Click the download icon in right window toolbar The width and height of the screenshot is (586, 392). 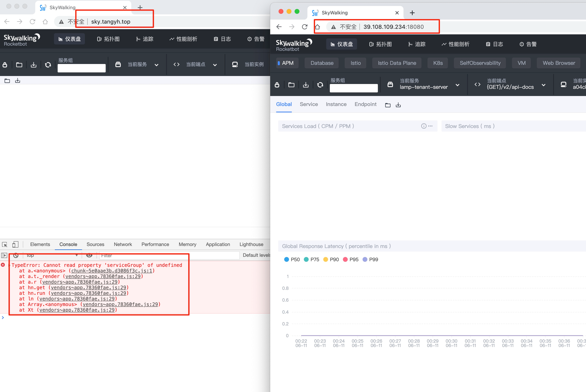pos(306,85)
